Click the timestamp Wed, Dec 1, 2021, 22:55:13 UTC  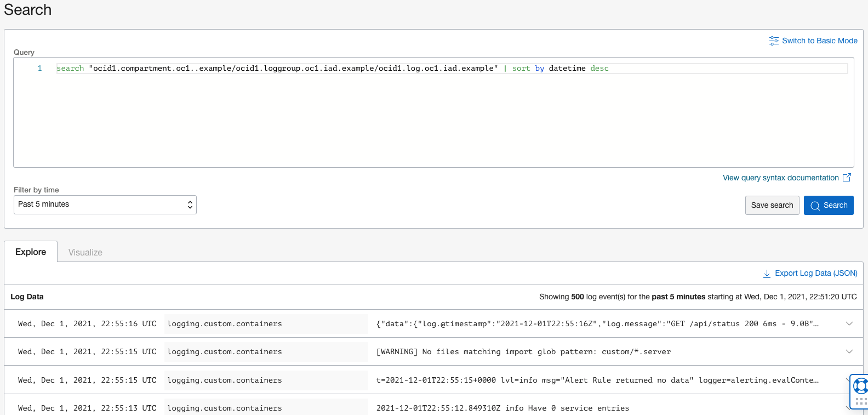(87, 408)
